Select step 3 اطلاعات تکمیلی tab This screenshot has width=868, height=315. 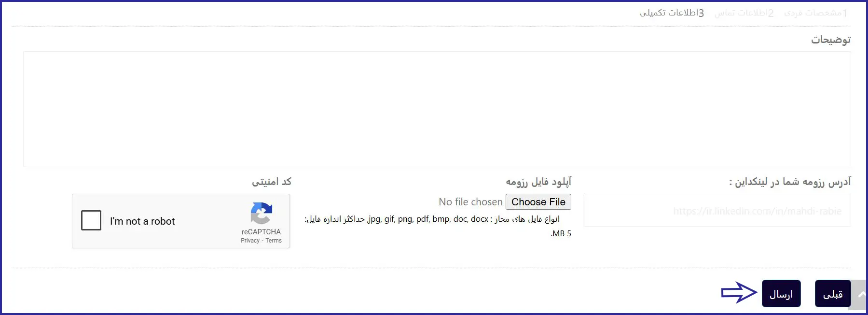[672, 13]
